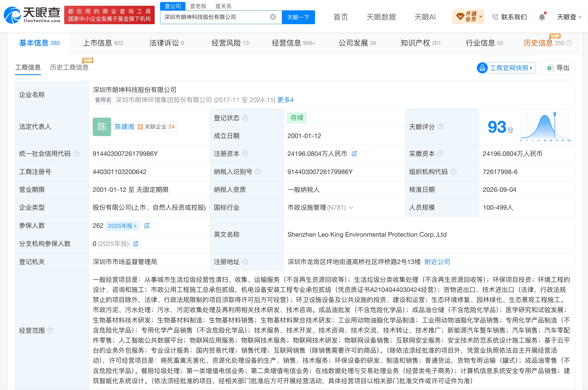The height and width of the screenshot is (390, 588).
Task: Click the 天眼一下 search button
Action: coord(298,17)
